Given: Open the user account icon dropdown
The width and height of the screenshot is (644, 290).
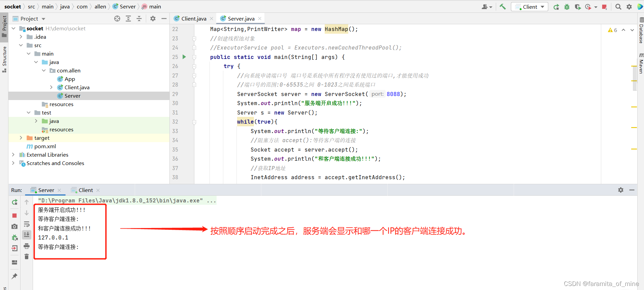Looking at the screenshot, I should 487,7.
